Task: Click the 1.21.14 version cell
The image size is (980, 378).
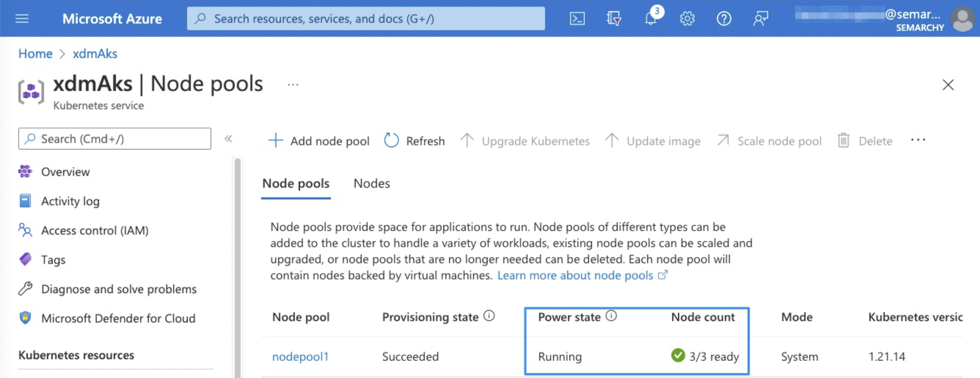Action: tap(887, 356)
